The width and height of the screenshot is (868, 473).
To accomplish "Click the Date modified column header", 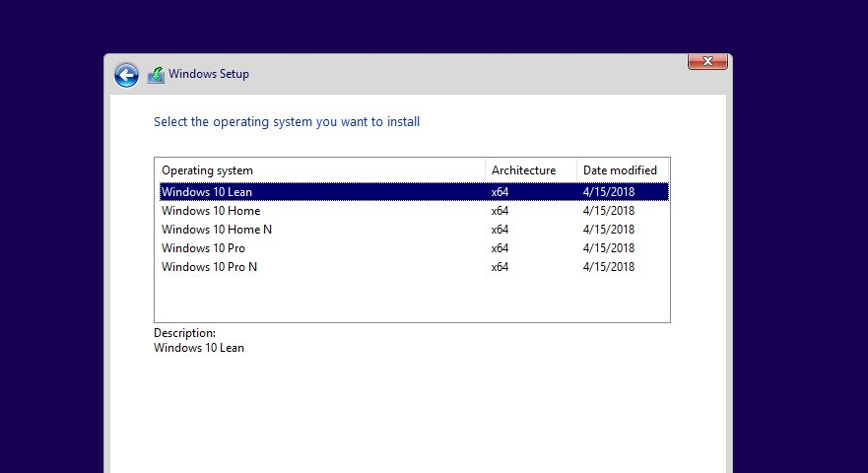I will pos(620,170).
